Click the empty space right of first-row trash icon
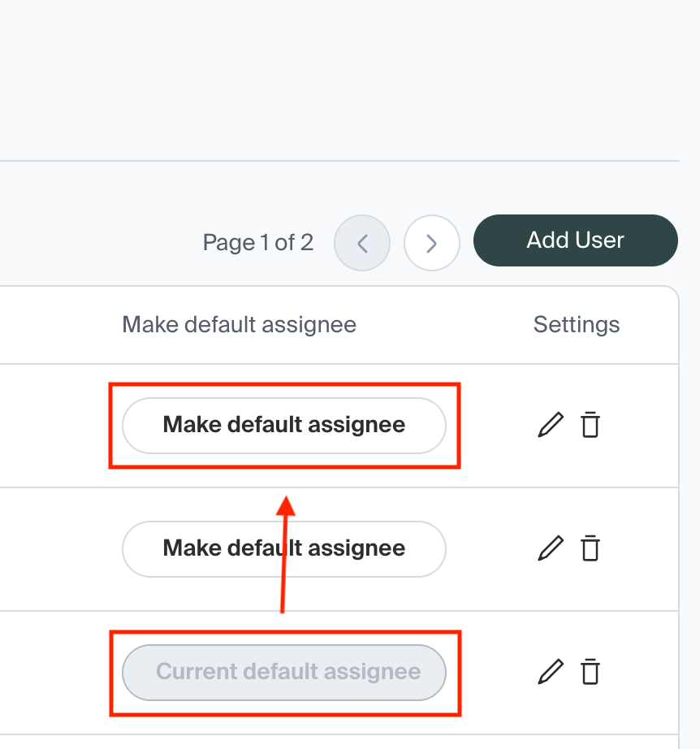 [642, 425]
